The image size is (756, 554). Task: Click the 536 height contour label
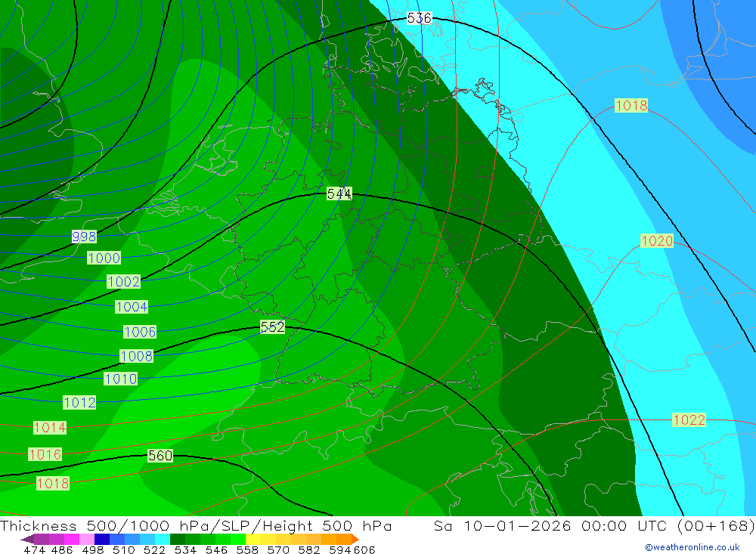tap(419, 18)
